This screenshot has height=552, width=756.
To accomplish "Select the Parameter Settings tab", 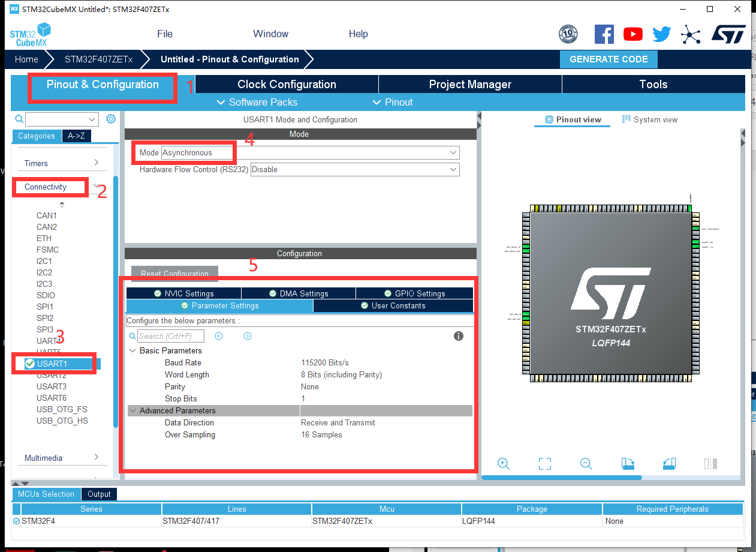I will click(x=219, y=305).
